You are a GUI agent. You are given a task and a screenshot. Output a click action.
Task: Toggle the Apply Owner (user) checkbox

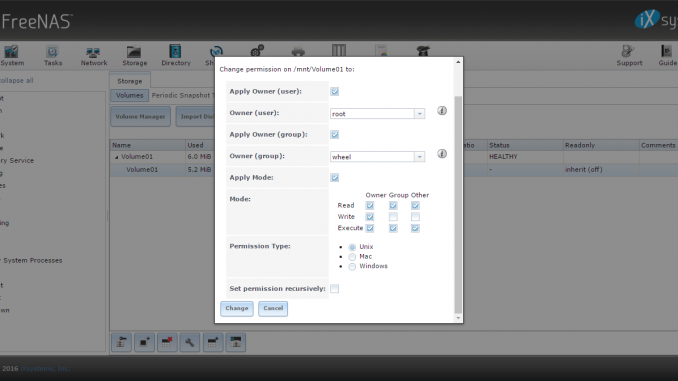pos(335,91)
